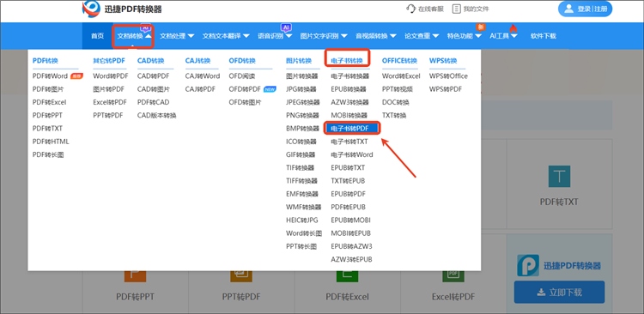Open CAJ转Word link
Viewport: 644px width, 314px height.
203,76
